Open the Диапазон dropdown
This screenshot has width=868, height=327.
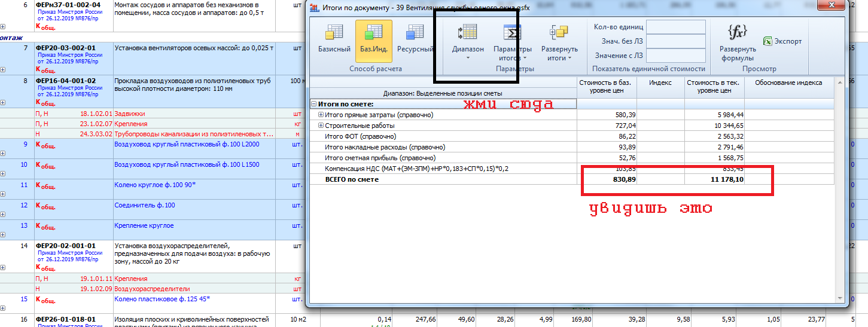pos(467,42)
